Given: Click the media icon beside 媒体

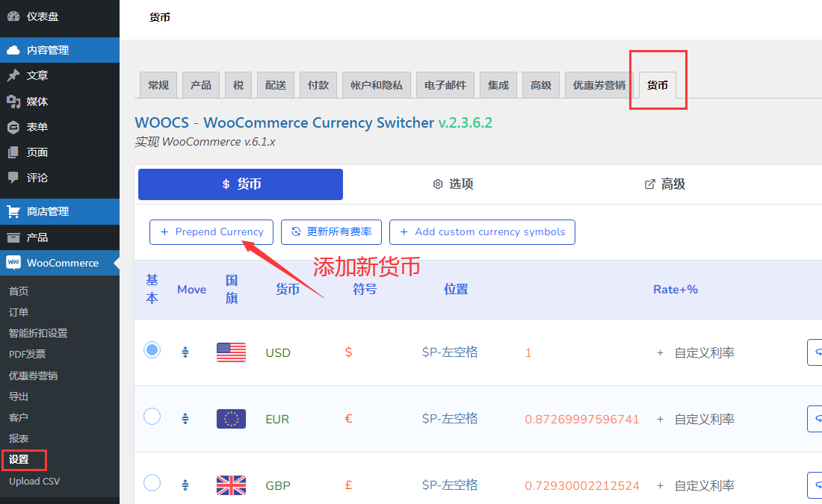Looking at the screenshot, I should coord(13,101).
